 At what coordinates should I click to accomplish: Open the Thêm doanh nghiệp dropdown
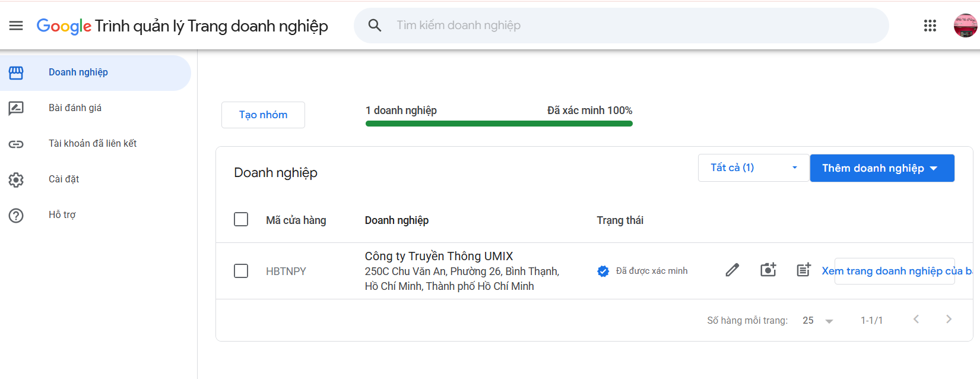882,168
